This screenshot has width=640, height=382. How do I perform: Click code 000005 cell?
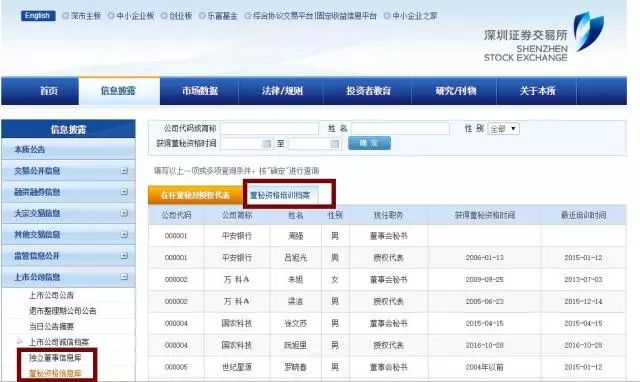tap(176, 367)
